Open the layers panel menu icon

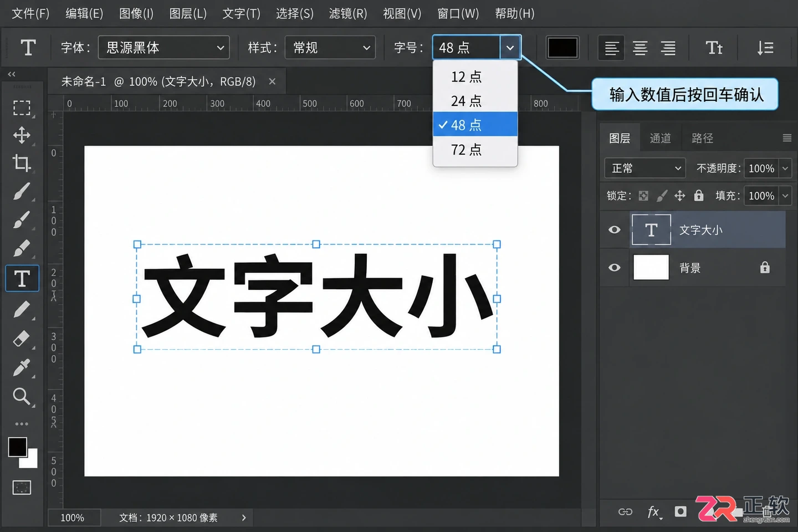(x=787, y=138)
